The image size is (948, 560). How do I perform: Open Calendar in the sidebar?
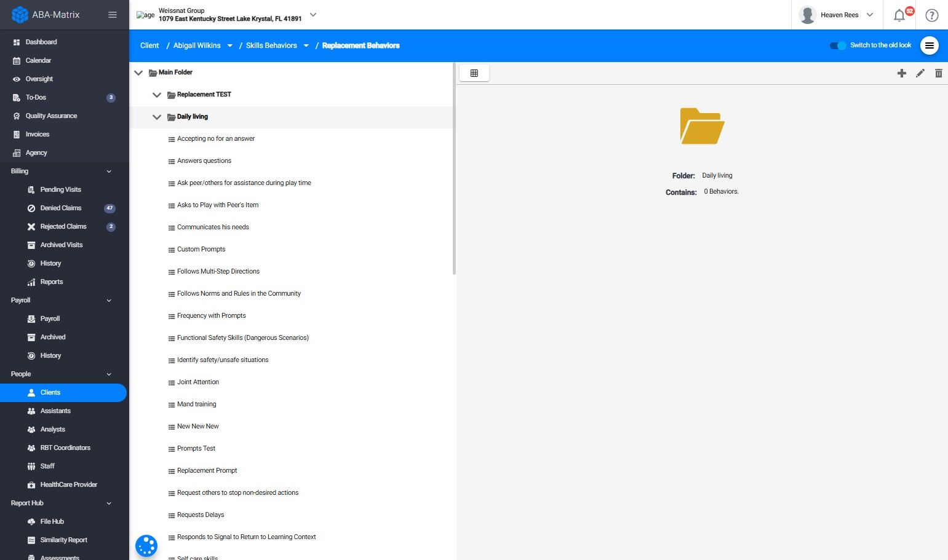(38, 60)
